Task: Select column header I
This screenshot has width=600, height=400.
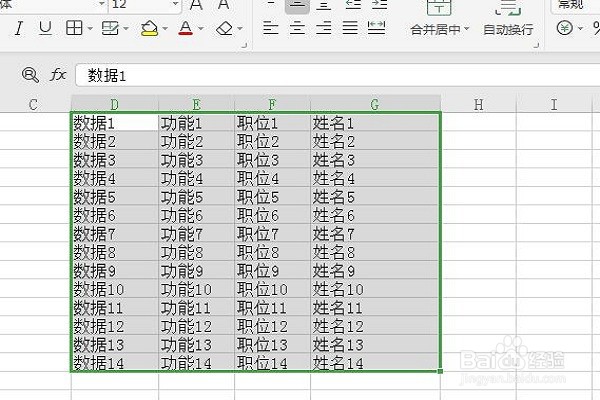Action: (x=554, y=104)
